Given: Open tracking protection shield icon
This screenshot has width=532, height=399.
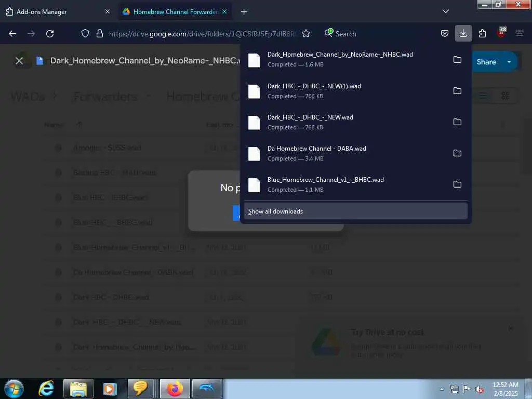Looking at the screenshot, I should [x=85, y=33].
